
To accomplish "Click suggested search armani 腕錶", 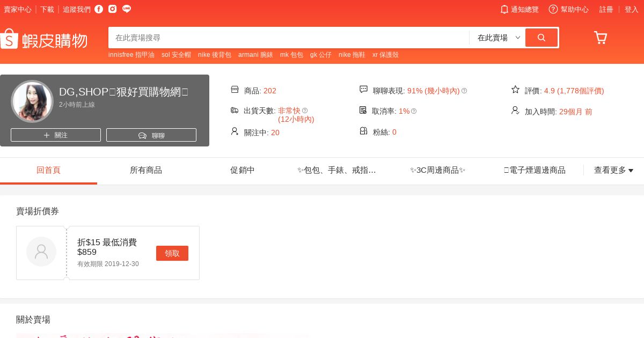I will tap(255, 55).
